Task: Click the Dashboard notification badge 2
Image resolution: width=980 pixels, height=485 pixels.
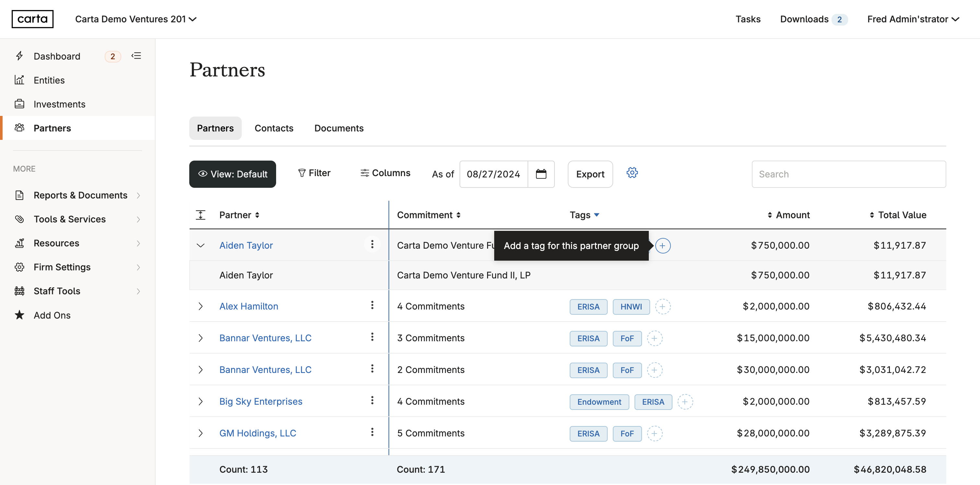Action: pos(112,56)
